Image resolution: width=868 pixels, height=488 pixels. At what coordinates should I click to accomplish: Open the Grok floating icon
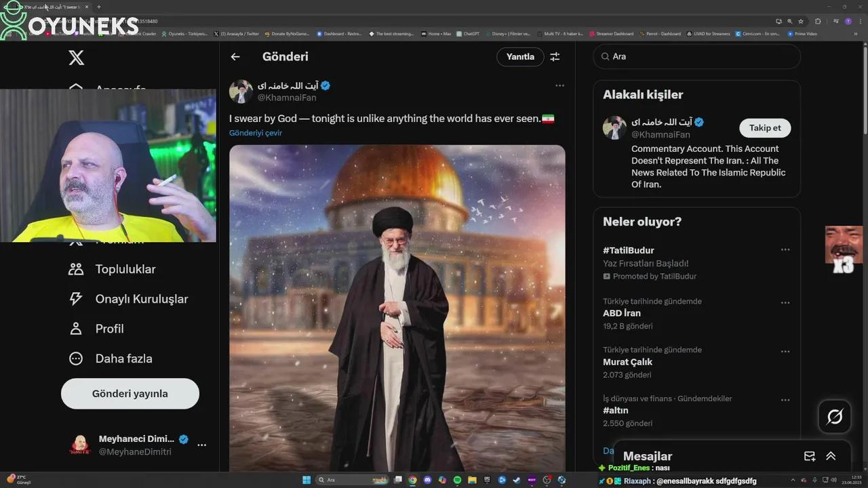pos(835,417)
